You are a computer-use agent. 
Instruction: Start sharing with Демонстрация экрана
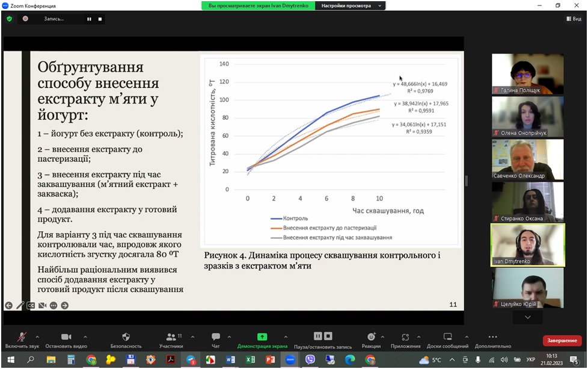point(262,340)
